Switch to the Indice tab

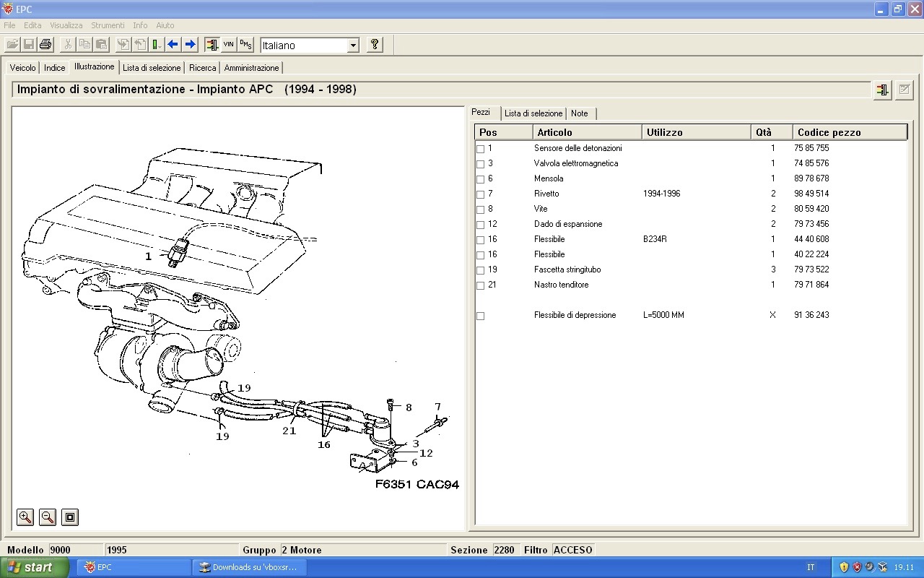tap(55, 68)
